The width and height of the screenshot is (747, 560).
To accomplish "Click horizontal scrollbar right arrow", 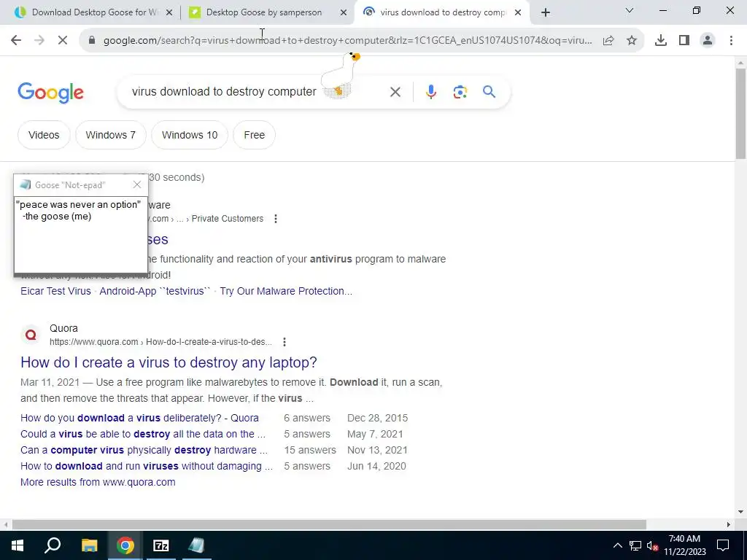I will click(729, 524).
